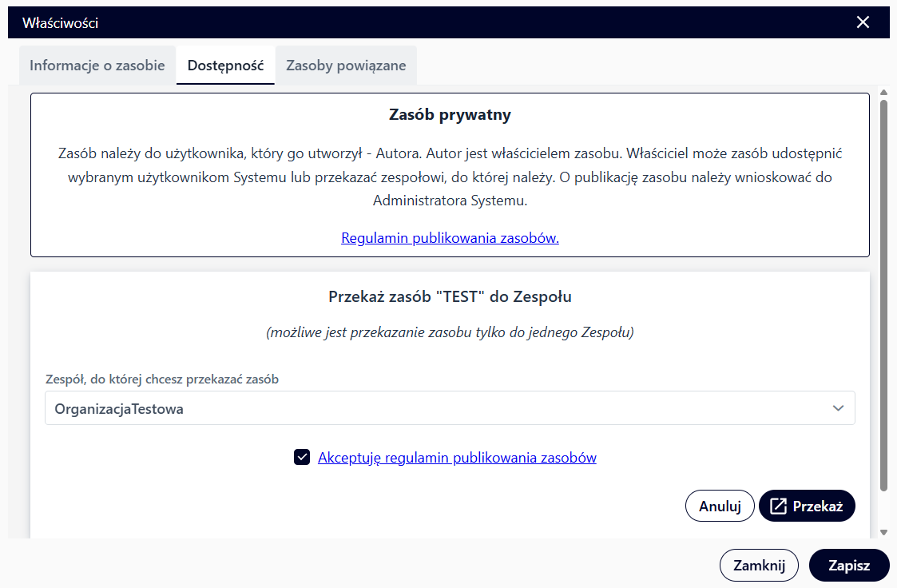897x588 pixels.
Task: Click the X icon to close Właściwości
Action: (863, 22)
